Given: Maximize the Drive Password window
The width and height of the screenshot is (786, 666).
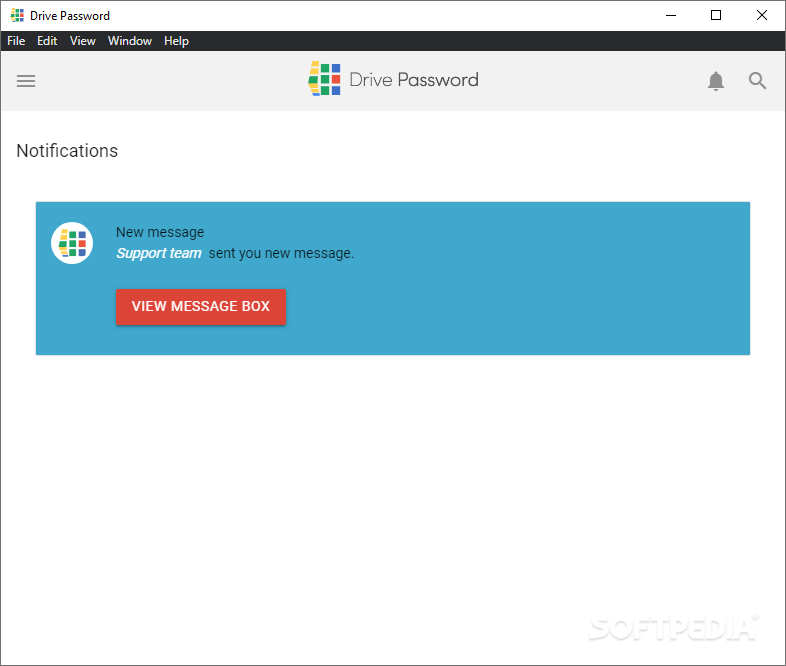Looking at the screenshot, I should [x=716, y=16].
